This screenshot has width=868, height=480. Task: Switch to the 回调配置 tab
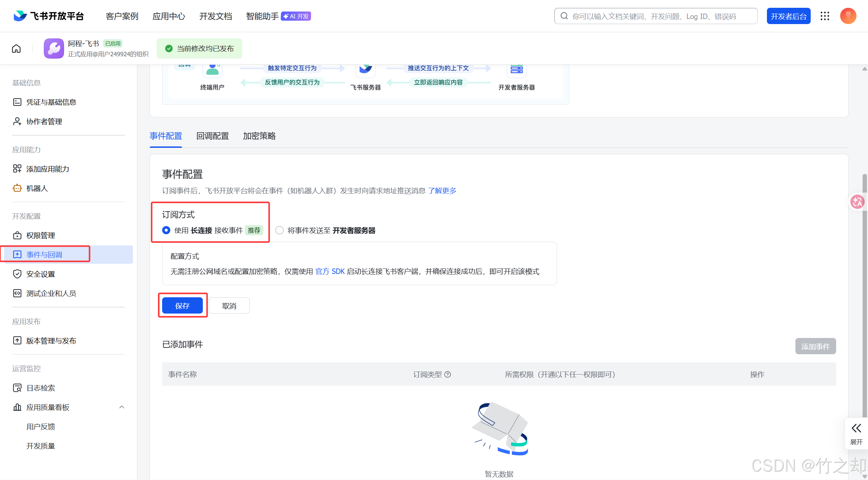pyautogui.click(x=212, y=136)
